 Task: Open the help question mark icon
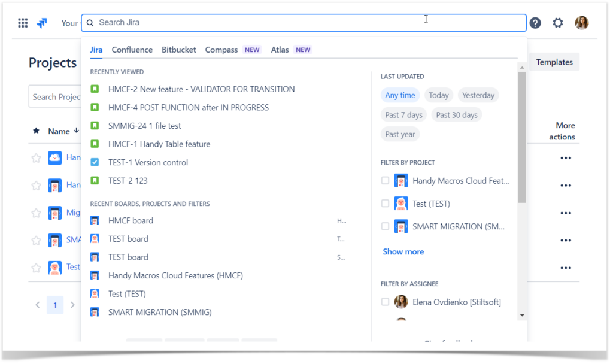tap(535, 23)
